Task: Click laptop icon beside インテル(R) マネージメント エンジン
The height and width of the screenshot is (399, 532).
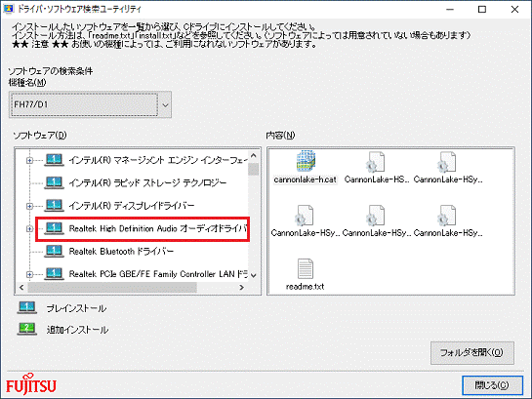Action: click(x=54, y=160)
